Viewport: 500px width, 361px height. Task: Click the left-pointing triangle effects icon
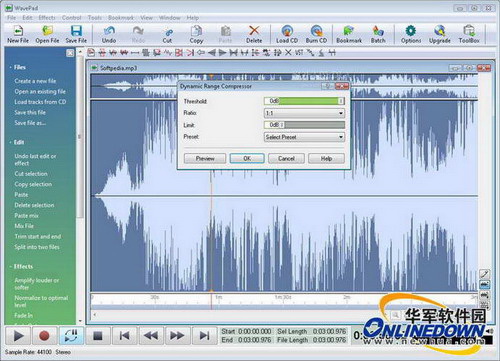[x=211, y=52]
